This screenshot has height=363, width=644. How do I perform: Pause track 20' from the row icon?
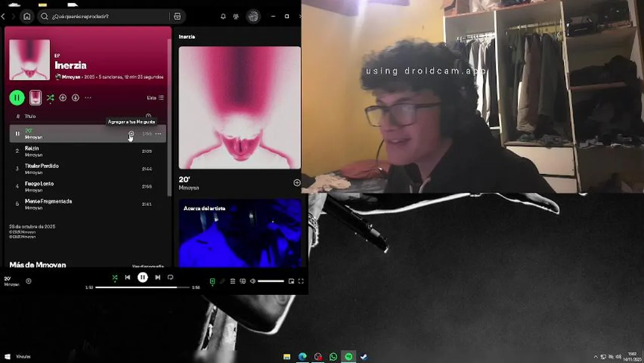(x=17, y=134)
